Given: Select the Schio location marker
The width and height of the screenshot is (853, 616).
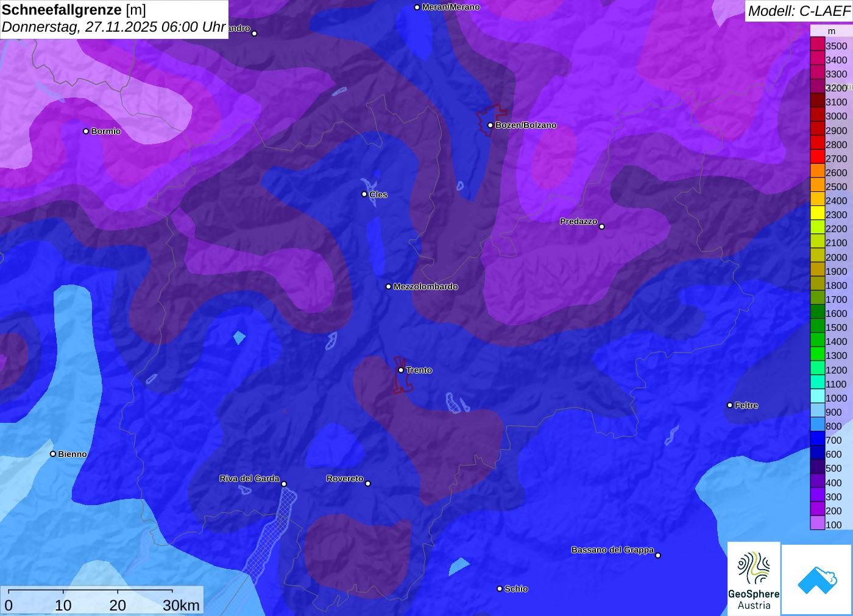Looking at the screenshot, I should [x=500, y=589].
